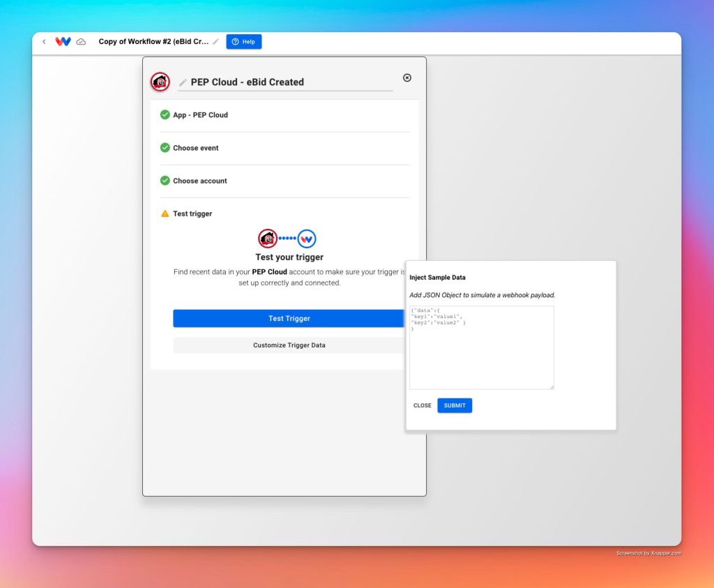Click green check next to Choose account
Viewport: 714px width, 588px height.
click(x=165, y=181)
